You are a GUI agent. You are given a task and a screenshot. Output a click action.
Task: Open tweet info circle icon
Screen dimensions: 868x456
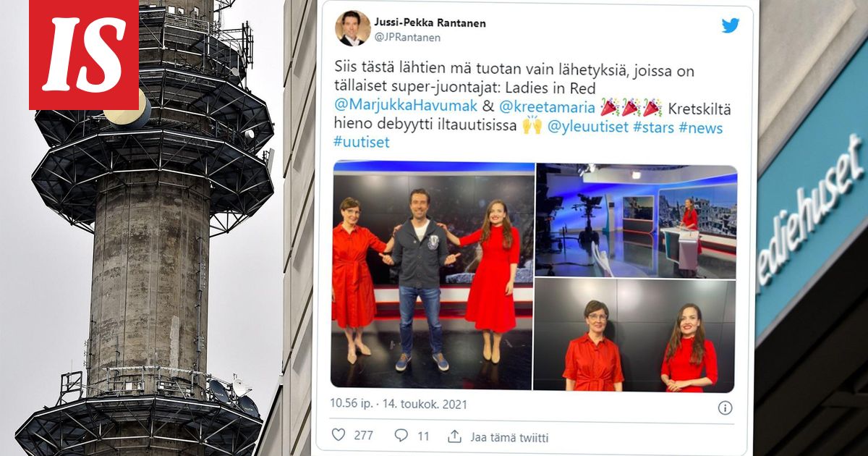pyautogui.click(x=725, y=408)
